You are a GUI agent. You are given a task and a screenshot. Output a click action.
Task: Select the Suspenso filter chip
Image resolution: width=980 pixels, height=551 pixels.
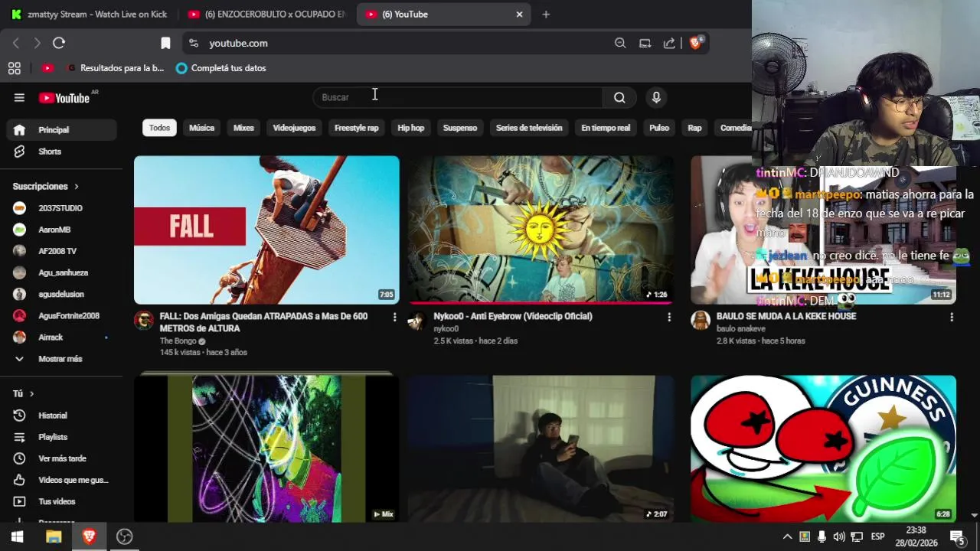(x=460, y=128)
